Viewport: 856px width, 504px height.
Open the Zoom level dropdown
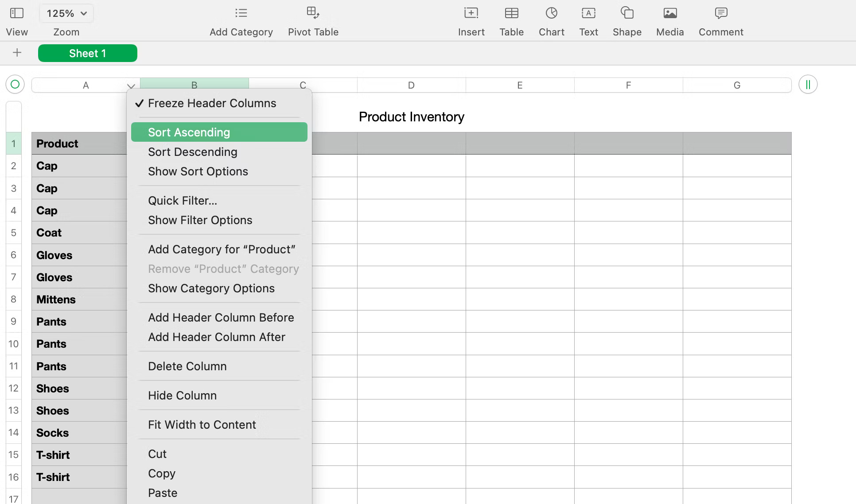66,13
